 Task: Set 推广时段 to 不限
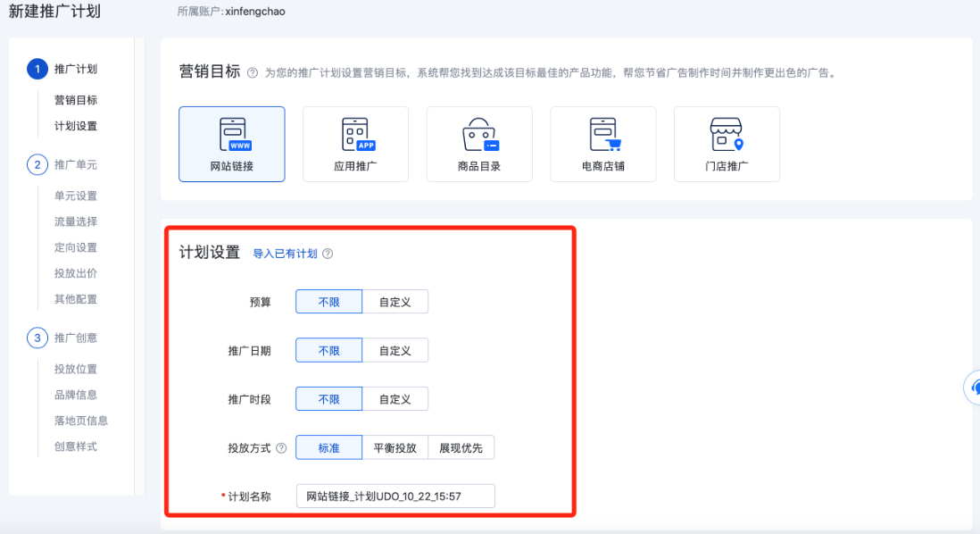click(x=328, y=399)
